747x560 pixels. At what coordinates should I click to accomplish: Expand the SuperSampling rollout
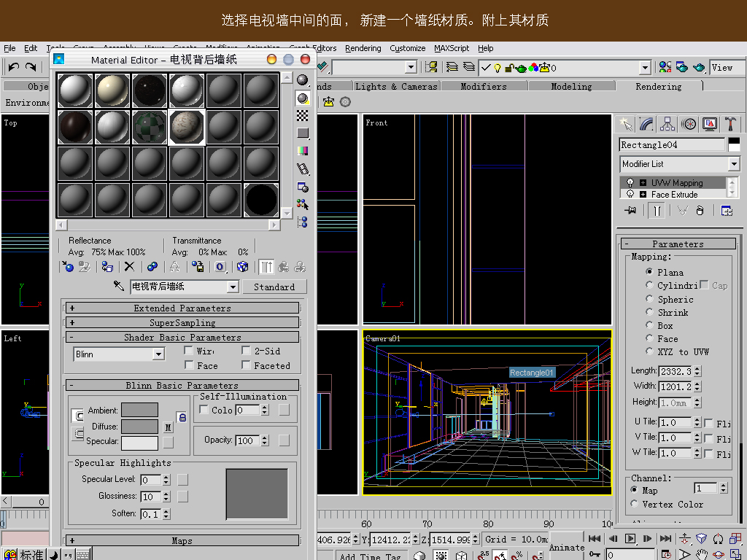click(x=182, y=322)
